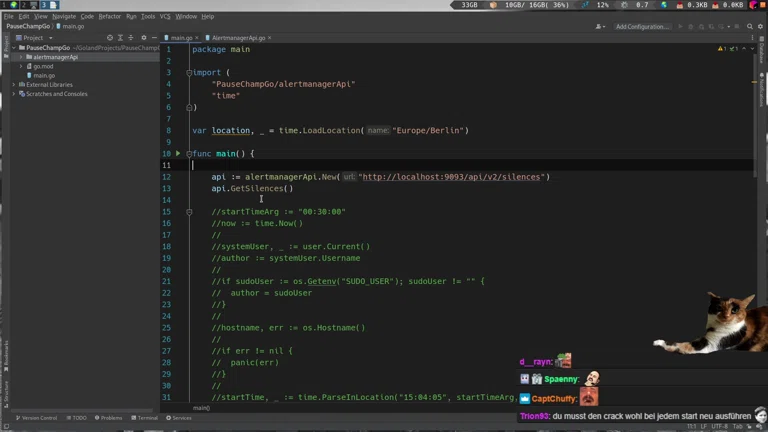This screenshot has height=432, width=768.
Task: Open the Refactor menu
Action: point(109,16)
